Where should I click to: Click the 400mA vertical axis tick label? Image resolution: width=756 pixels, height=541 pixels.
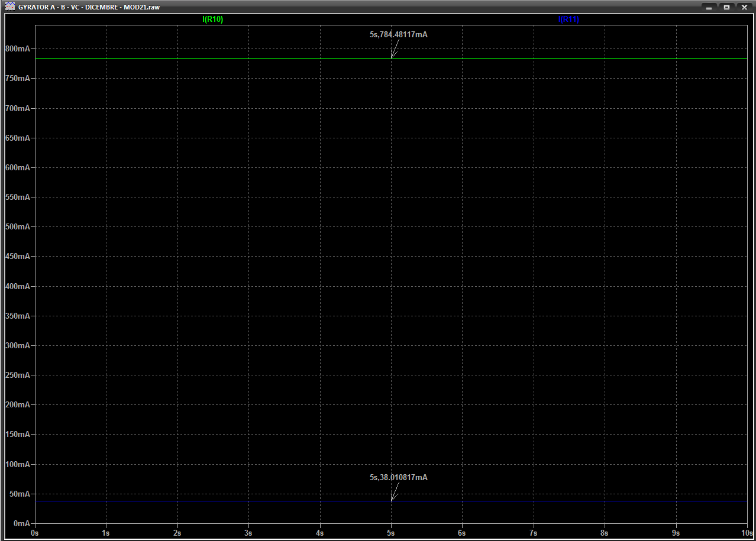point(17,286)
